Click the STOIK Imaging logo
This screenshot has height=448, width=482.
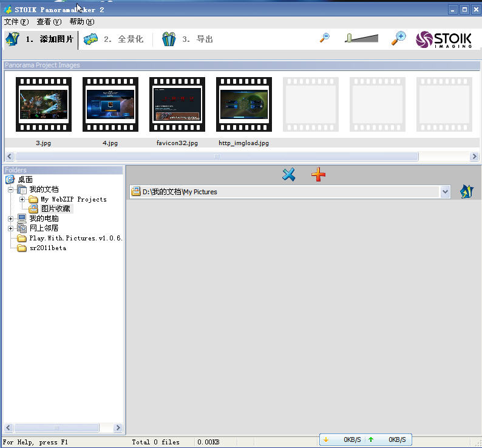pos(444,39)
